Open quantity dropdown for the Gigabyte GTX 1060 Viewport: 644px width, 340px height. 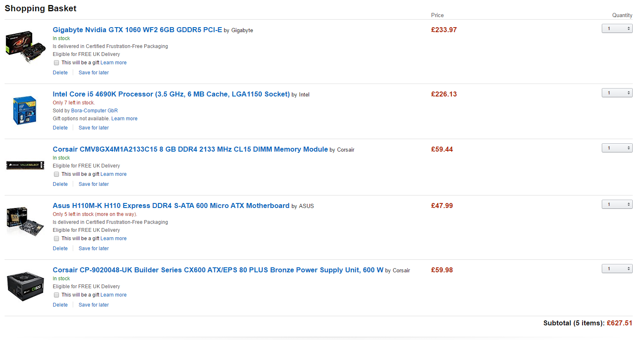pos(617,28)
